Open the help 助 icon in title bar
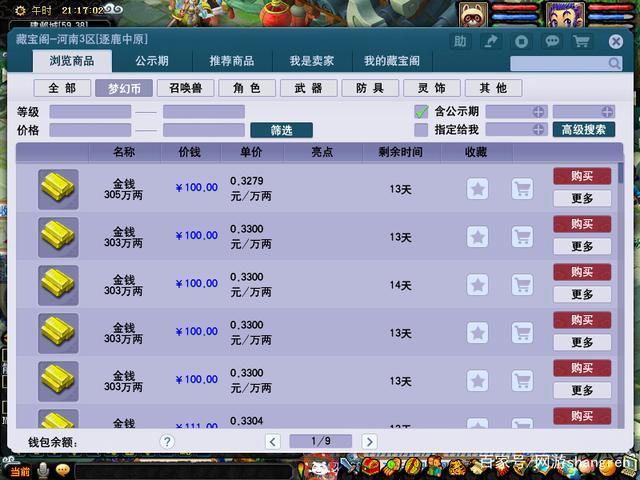640x480 pixels. [460, 41]
